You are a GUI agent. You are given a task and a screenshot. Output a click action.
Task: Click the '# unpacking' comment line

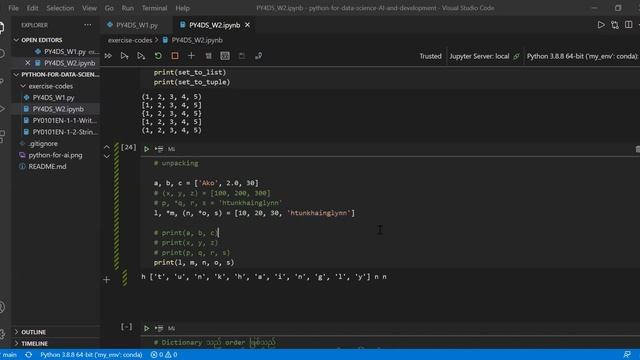click(x=176, y=163)
